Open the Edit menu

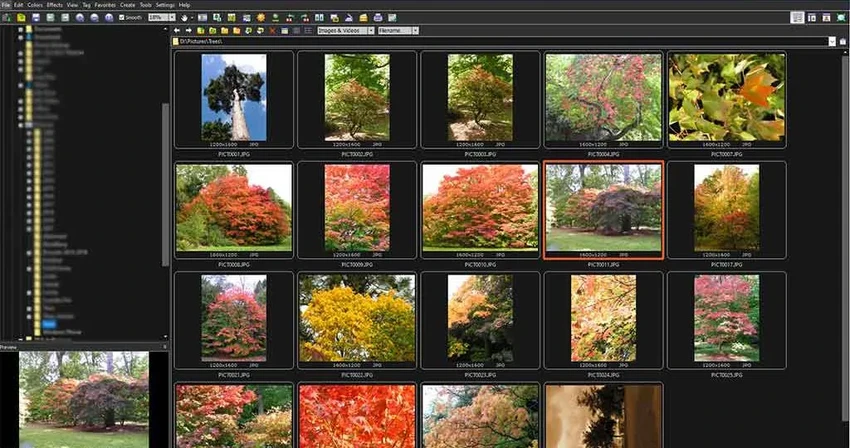(x=18, y=5)
